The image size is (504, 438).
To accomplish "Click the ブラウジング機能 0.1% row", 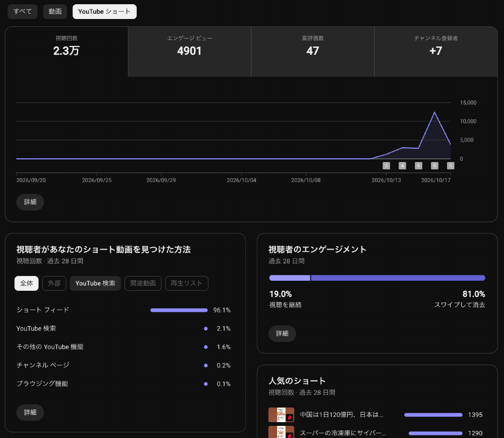I will tap(123, 384).
